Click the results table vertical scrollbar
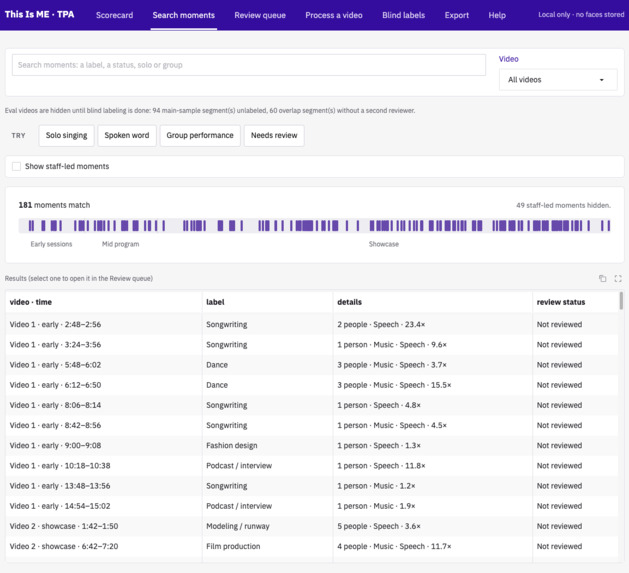Screen dimensions: 629x573 621,301
